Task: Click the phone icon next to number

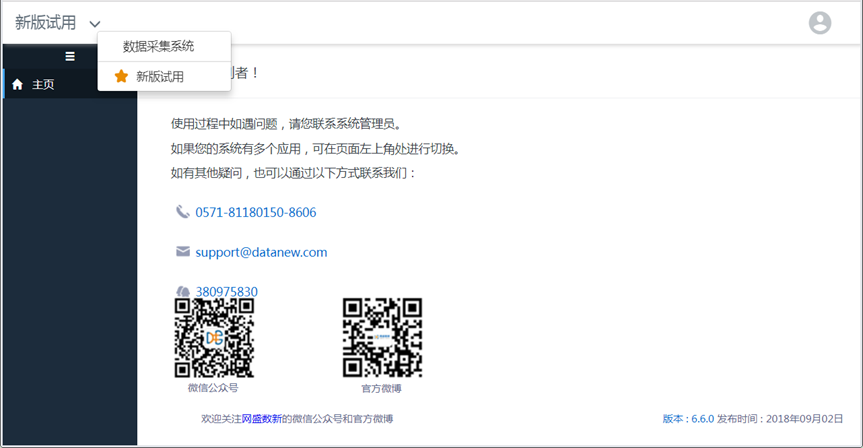Action: (x=182, y=212)
